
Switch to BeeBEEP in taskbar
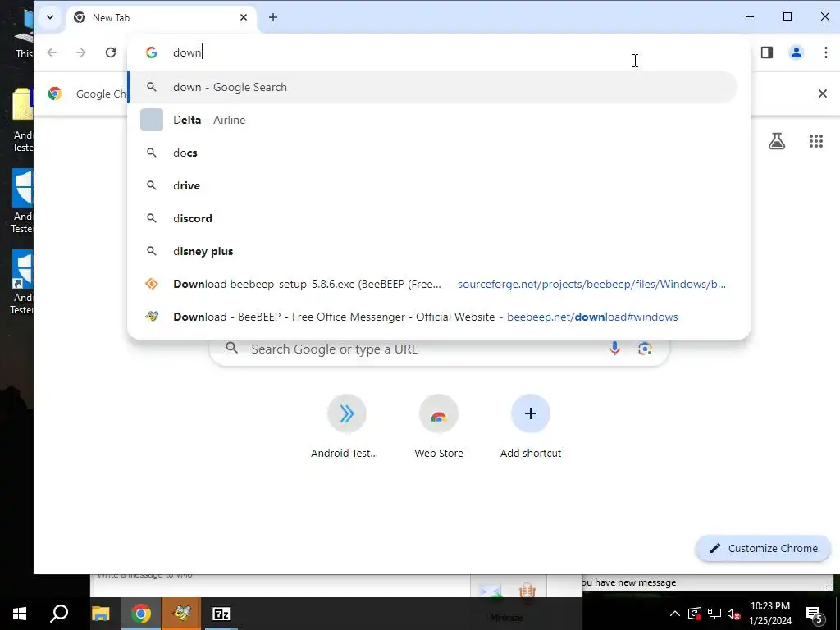181,614
